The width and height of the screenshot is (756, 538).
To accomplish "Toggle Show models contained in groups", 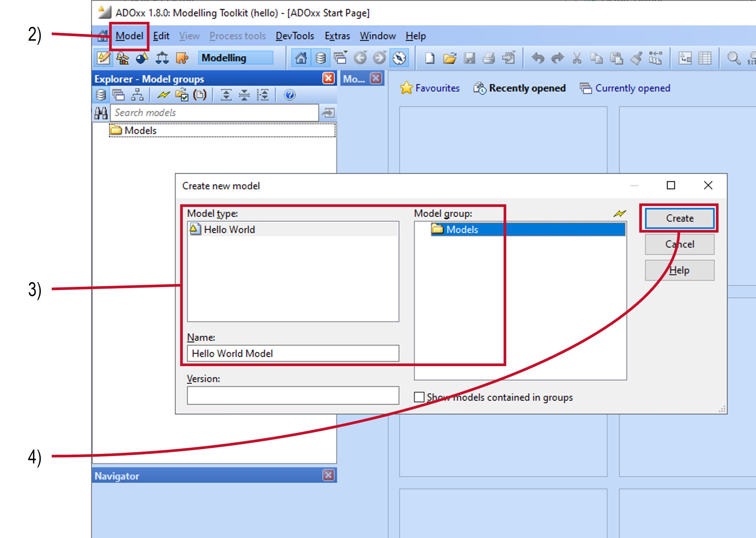I will (x=419, y=397).
